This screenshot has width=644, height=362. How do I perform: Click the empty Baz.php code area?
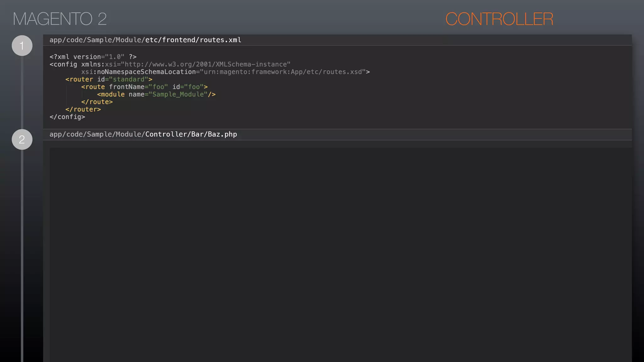pyautogui.click(x=341, y=255)
